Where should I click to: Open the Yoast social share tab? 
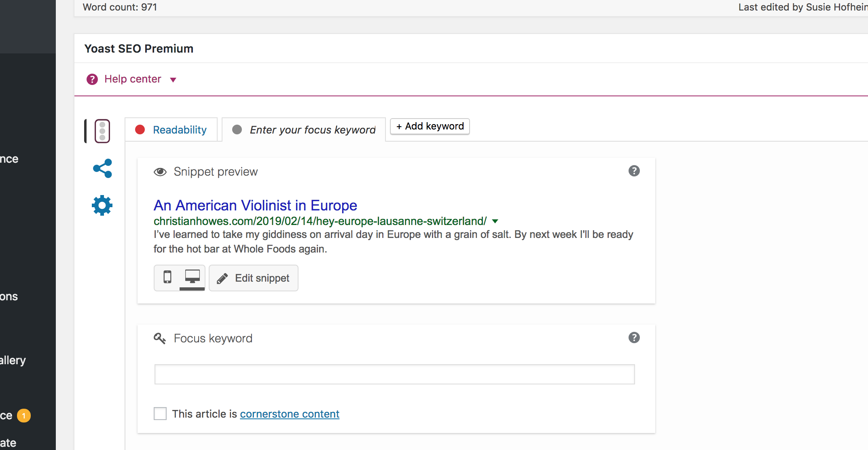[102, 168]
